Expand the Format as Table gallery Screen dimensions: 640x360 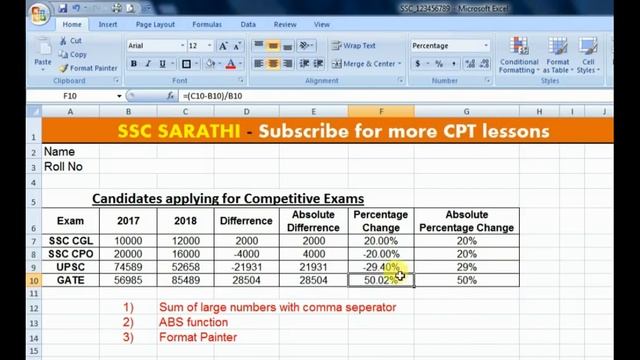click(x=558, y=55)
